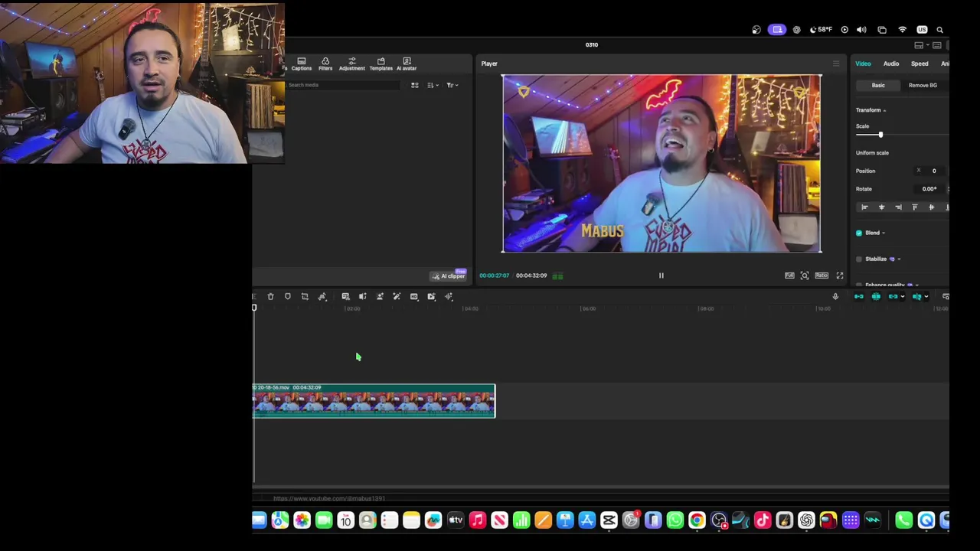Open the dropdown next to linkage toggle
Image resolution: width=980 pixels, height=551 pixels.
click(903, 297)
